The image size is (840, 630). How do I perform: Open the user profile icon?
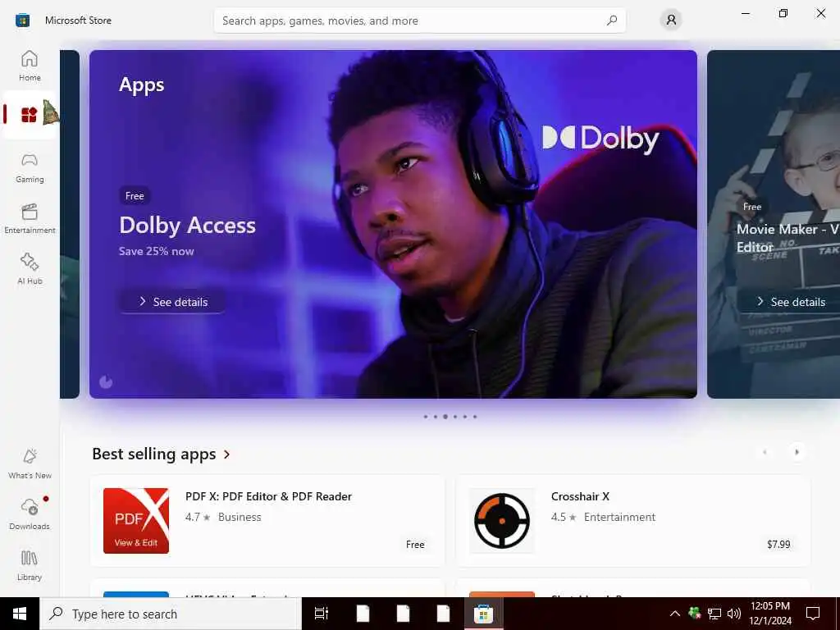671,21
